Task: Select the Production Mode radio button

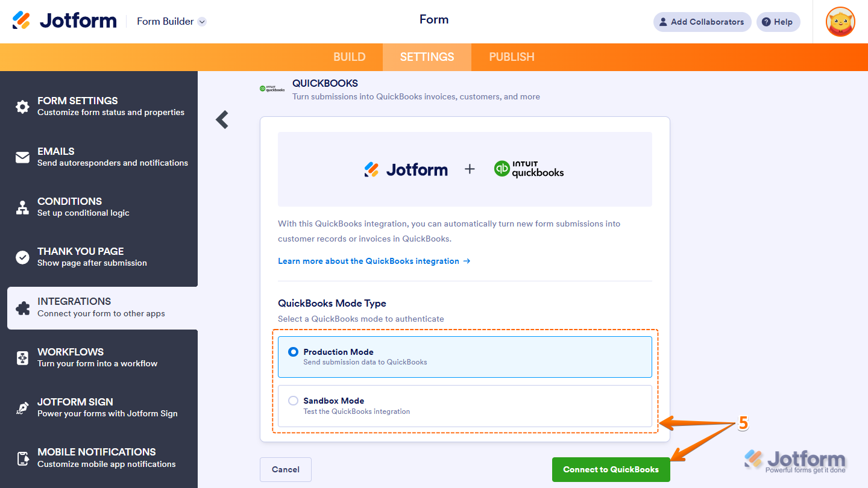Action: coord(293,352)
